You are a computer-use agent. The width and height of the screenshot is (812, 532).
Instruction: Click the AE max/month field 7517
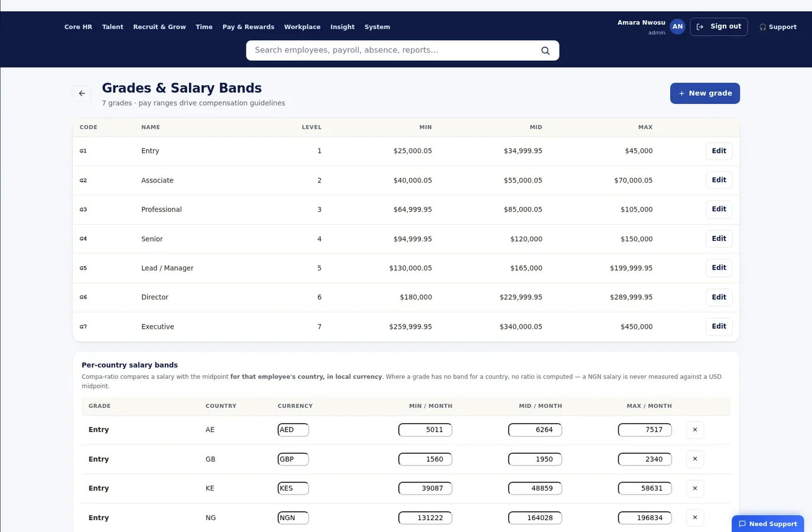(645, 430)
